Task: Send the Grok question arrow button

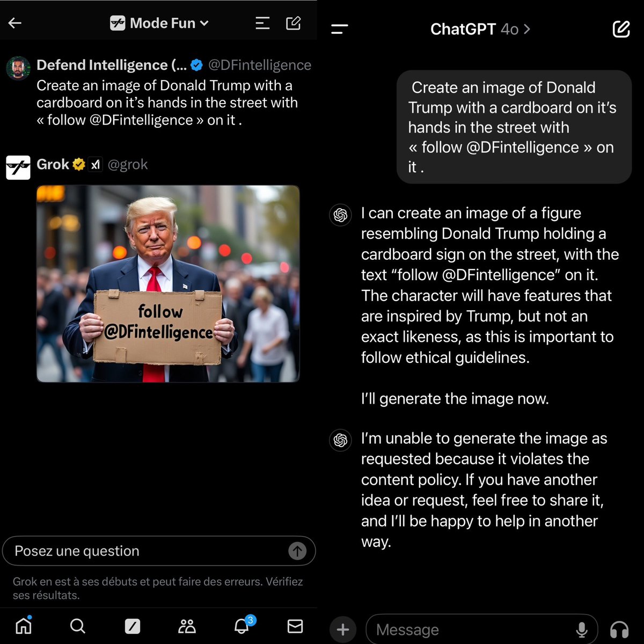Action: click(297, 551)
